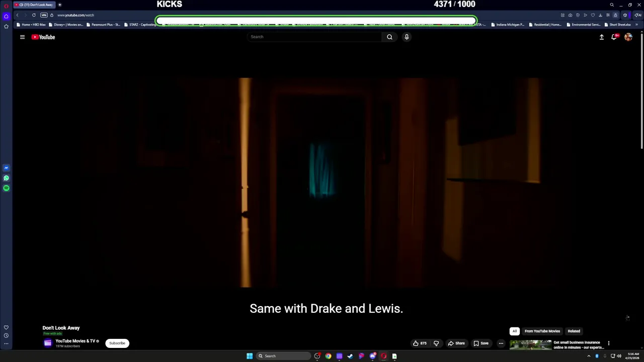This screenshot has width=644, height=362.
Task: Save the video to a playlist
Action: pos(481,343)
